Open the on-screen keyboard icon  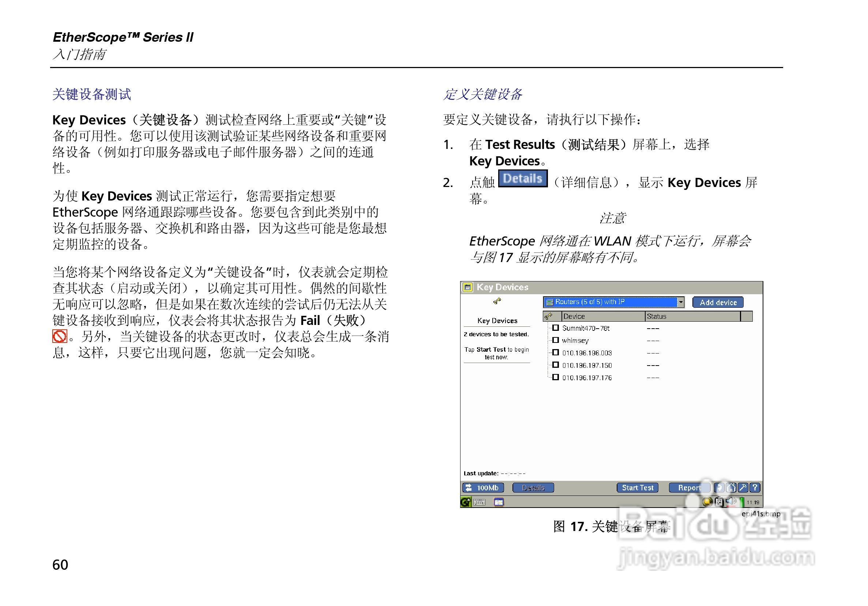click(x=480, y=502)
